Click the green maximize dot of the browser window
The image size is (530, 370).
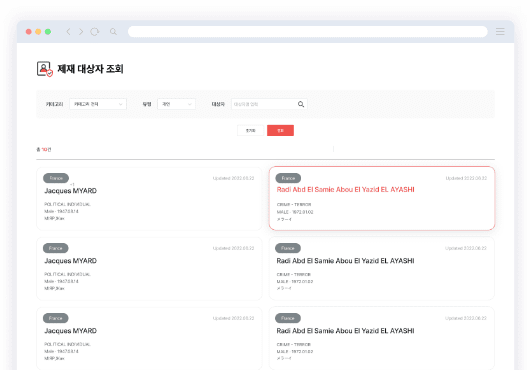tap(48, 32)
